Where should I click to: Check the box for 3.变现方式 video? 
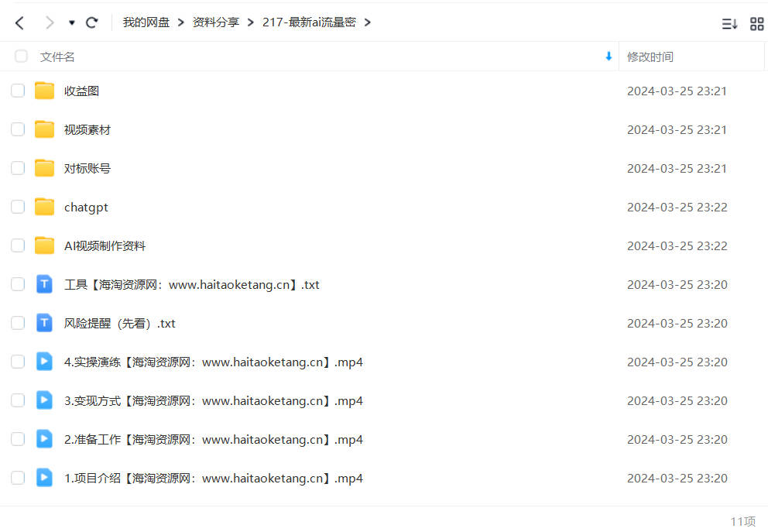pos(18,400)
